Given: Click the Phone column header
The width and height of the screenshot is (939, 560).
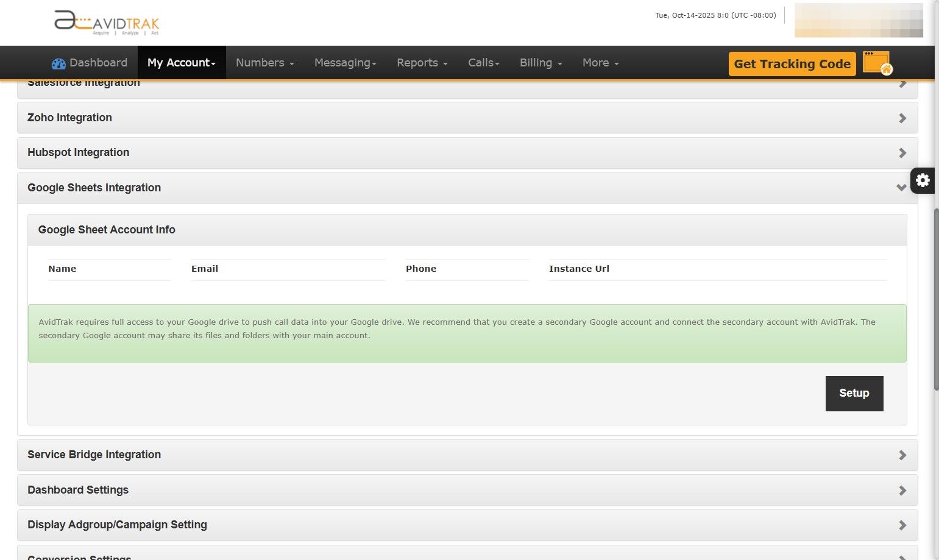Looking at the screenshot, I should point(421,269).
